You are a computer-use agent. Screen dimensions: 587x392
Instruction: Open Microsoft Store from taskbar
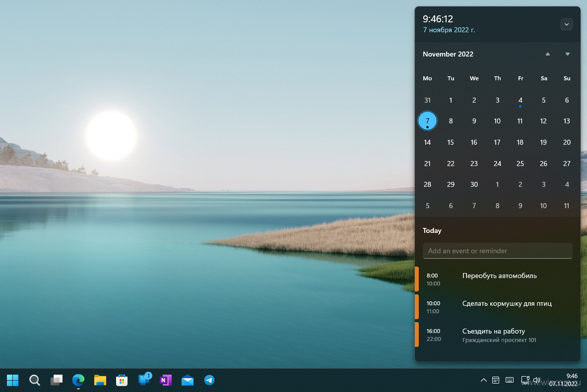[122, 380]
